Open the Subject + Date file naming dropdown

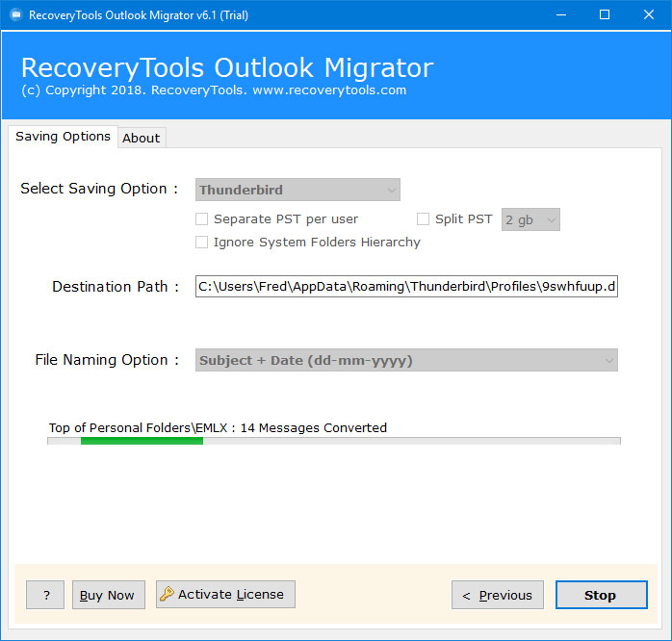[x=406, y=360]
